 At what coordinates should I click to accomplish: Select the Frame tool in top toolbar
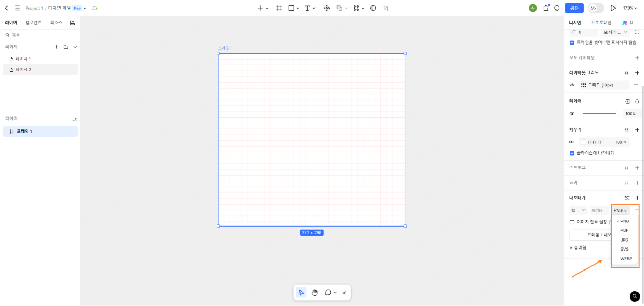pos(279,8)
